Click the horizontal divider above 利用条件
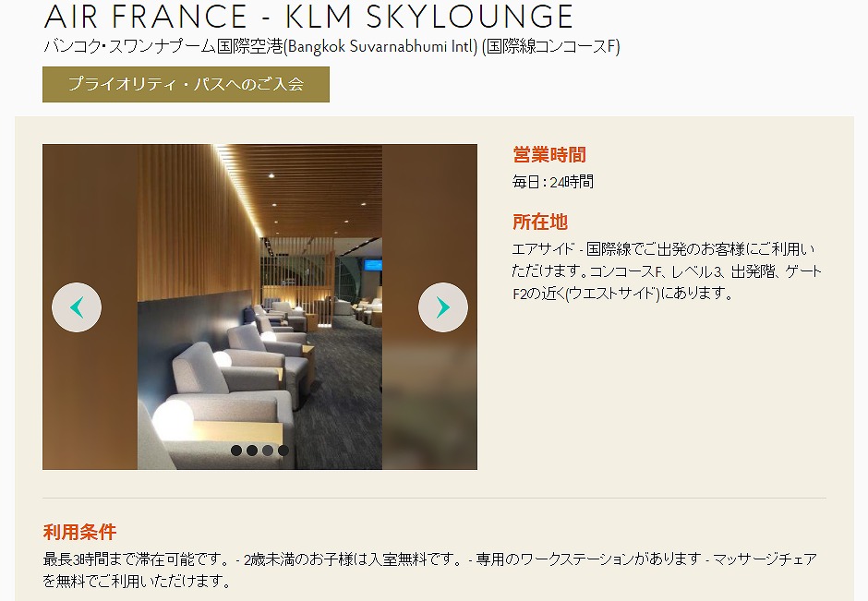 tap(434, 499)
